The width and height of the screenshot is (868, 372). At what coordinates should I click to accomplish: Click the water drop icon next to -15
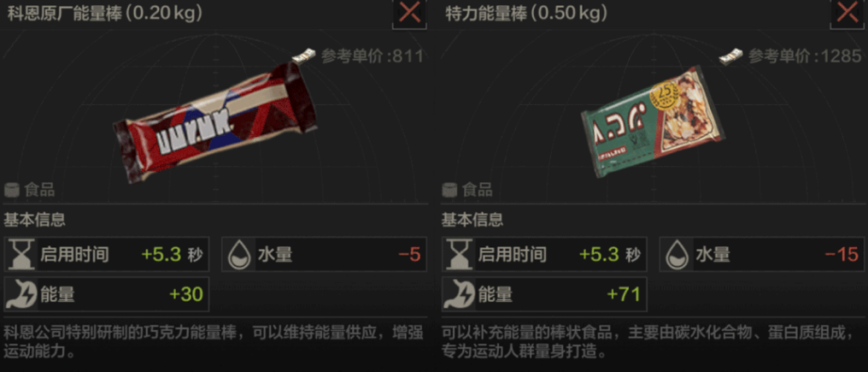pos(677,255)
